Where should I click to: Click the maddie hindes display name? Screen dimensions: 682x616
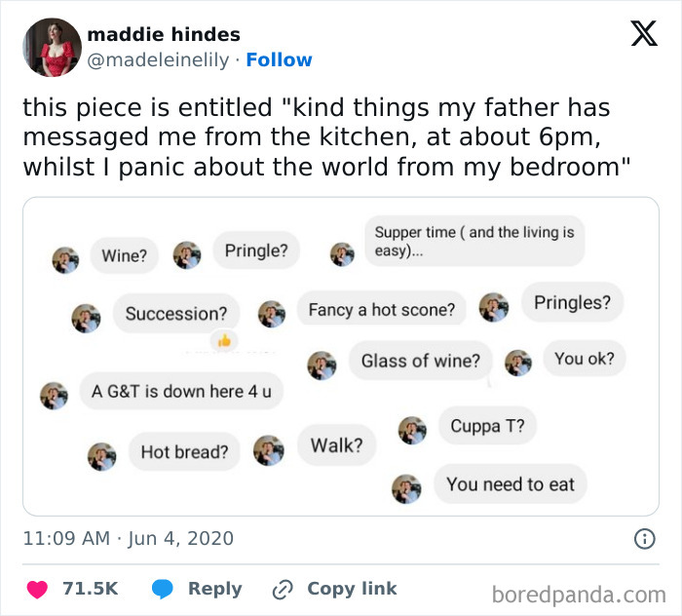click(x=164, y=34)
